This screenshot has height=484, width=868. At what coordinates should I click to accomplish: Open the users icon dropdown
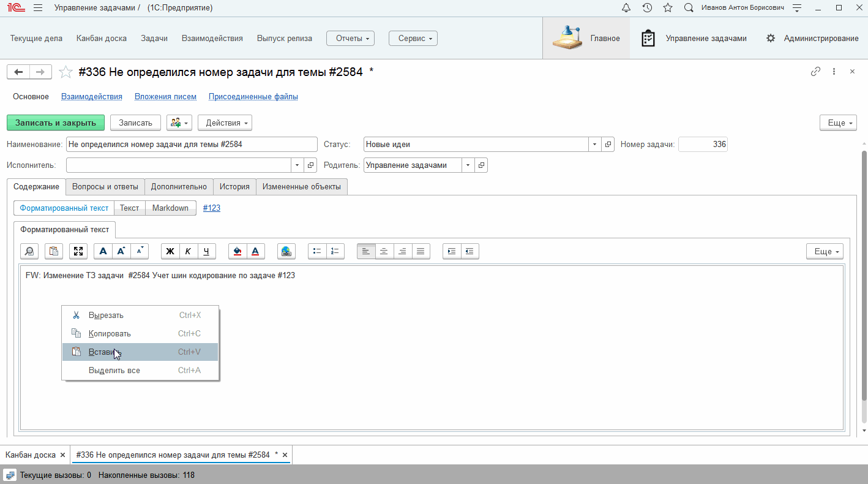click(179, 123)
